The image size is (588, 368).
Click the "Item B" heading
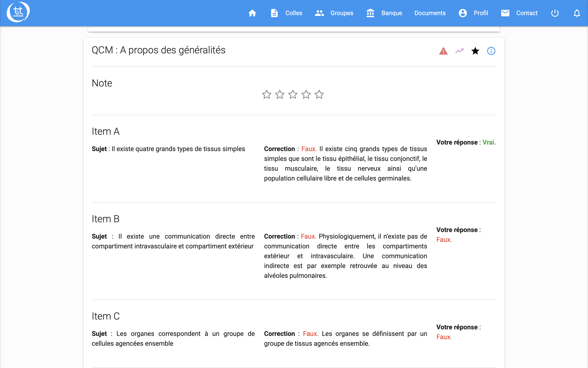coord(105,219)
